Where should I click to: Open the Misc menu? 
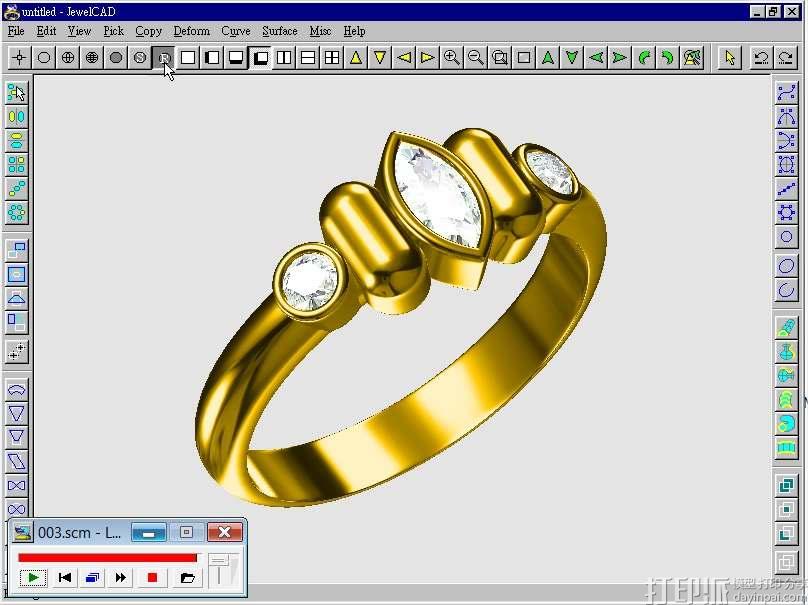pos(320,31)
